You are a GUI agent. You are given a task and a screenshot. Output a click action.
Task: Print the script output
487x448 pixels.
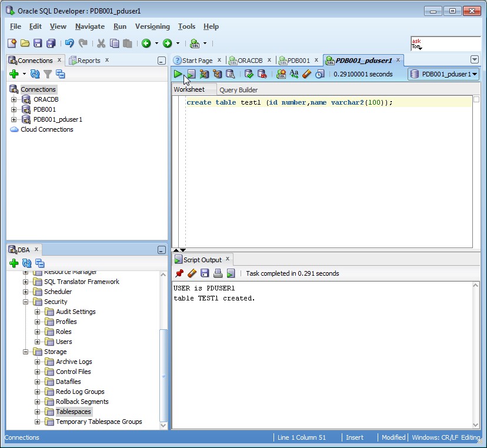pos(217,273)
